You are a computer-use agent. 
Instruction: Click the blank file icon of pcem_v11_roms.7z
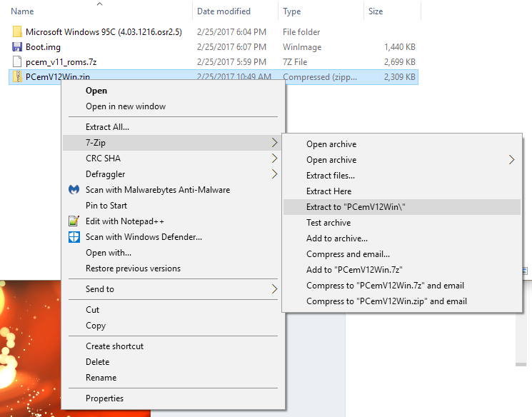[x=17, y=61]
